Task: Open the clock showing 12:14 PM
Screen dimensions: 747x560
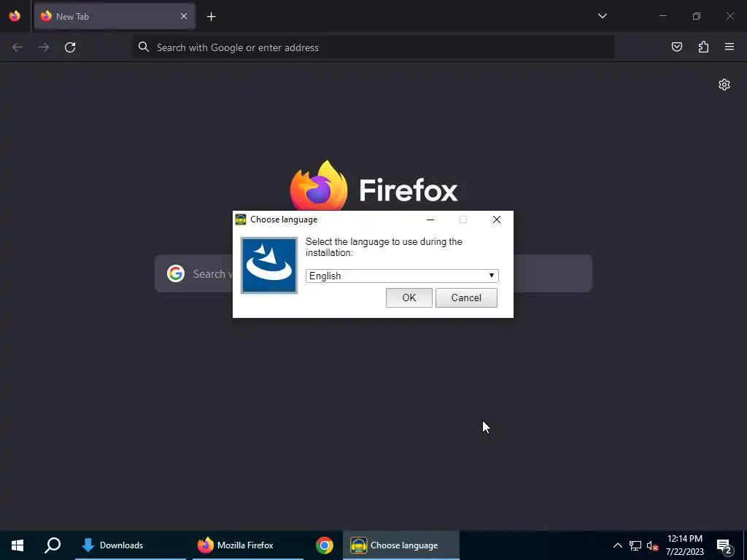Action: click(x=684, y=545)
